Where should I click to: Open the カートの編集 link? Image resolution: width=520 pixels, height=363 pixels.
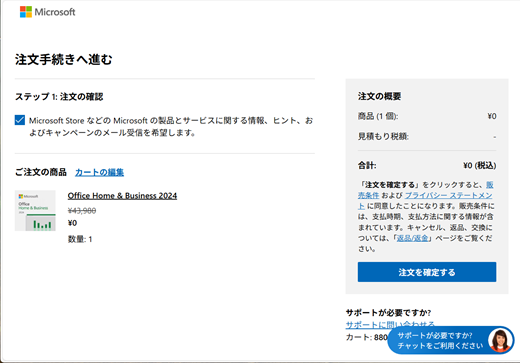click(x=99, y=172)
